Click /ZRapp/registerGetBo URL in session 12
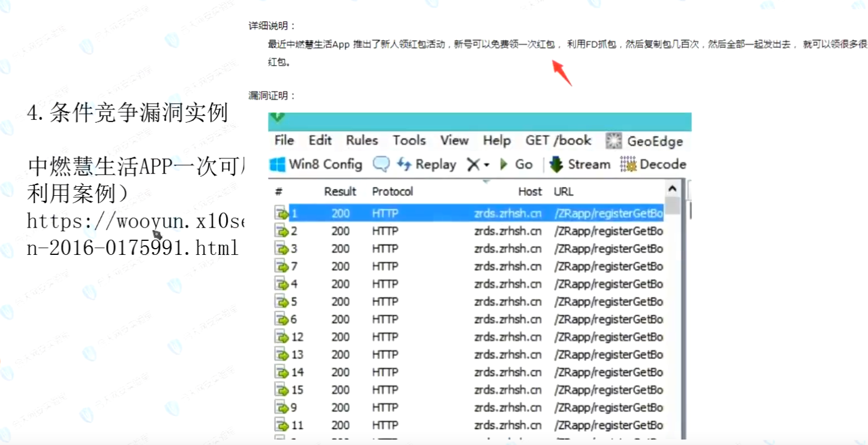This screenshot has width=868, height=445. click(608, 337)
